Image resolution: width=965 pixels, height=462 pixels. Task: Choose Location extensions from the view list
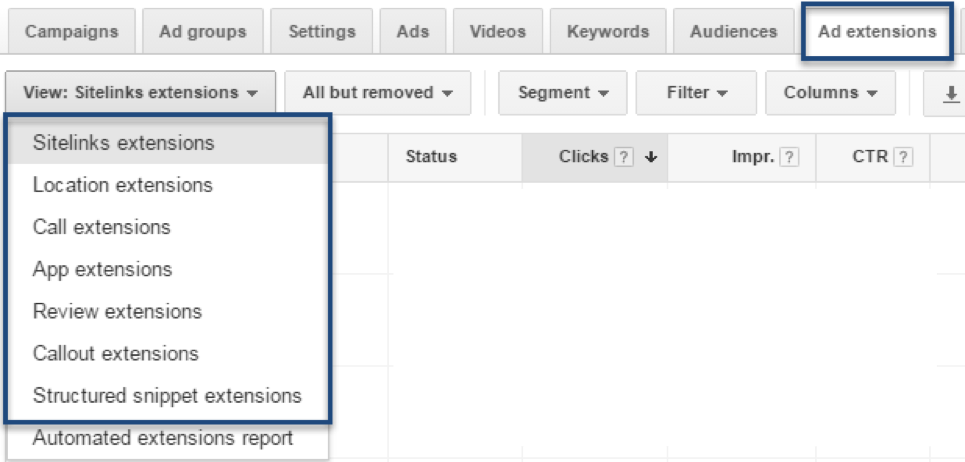[122, 185]
